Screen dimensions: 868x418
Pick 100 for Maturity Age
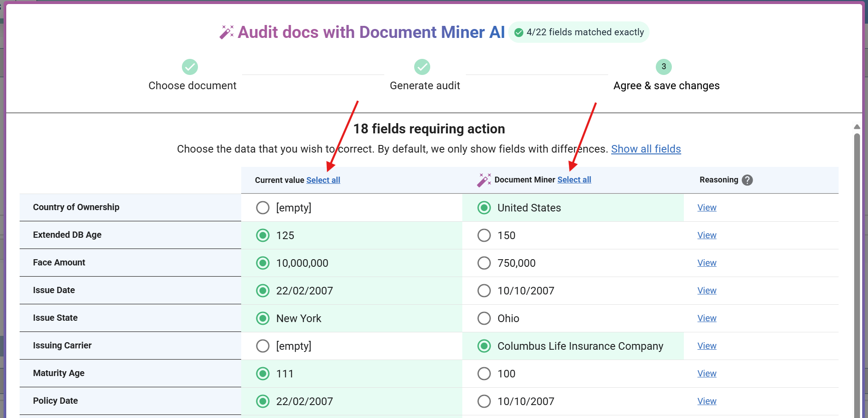[x=484, y=374]
